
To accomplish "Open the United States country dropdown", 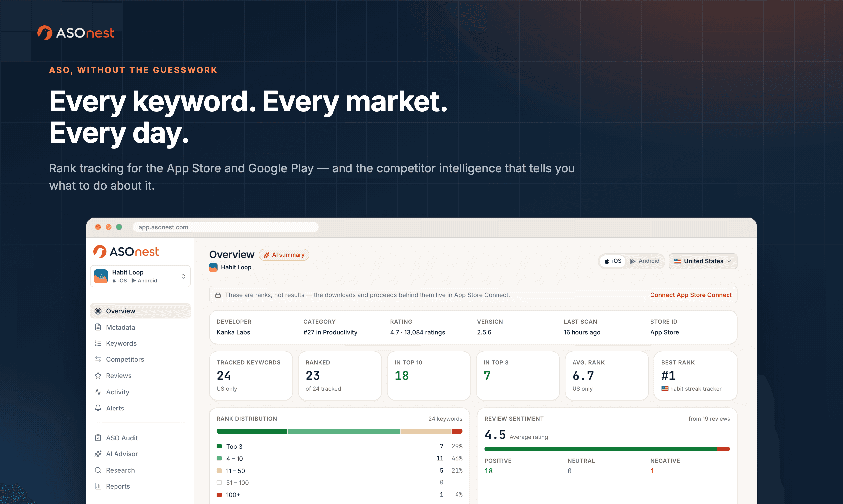I will click(x=703, y=261).
